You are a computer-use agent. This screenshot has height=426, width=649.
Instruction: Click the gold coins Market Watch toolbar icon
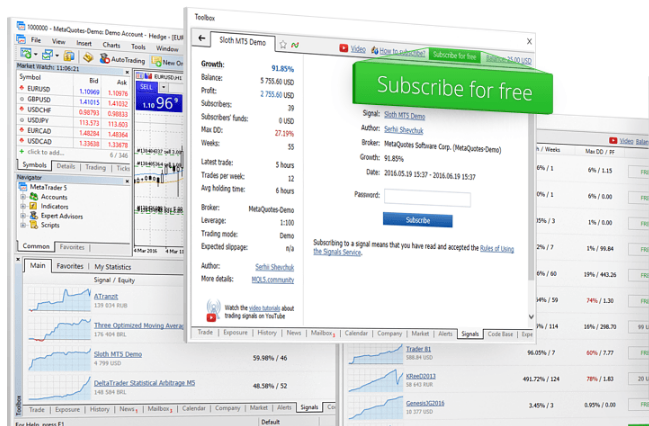(69, 56)
